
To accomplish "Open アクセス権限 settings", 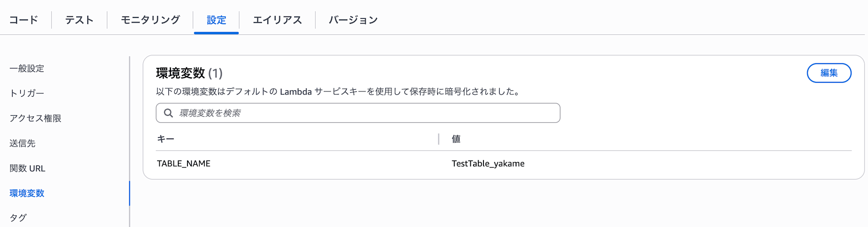I will [36, 118].
